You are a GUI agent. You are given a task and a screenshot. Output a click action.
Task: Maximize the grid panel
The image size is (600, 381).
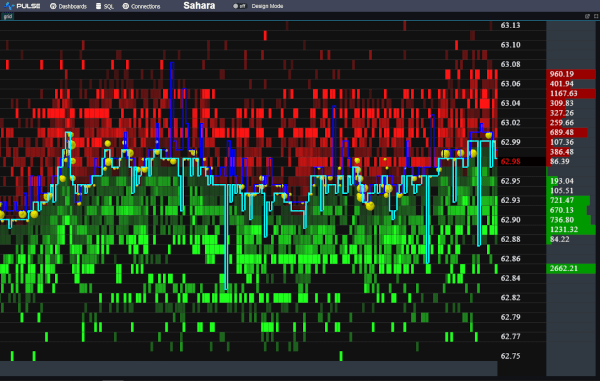(596, 16)
